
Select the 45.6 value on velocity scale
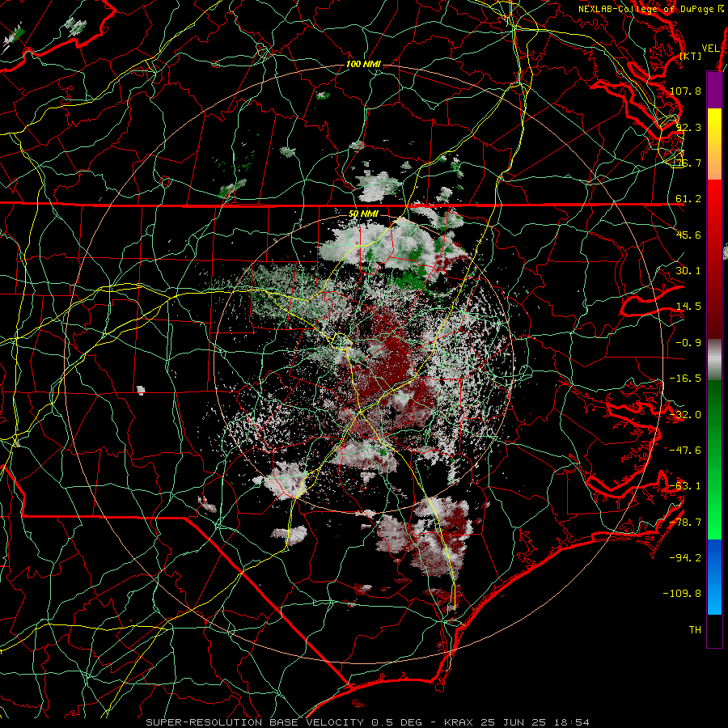point(688,235)
